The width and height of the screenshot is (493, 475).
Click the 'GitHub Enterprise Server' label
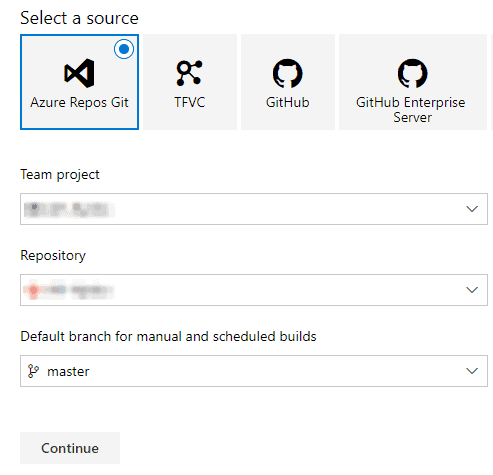pos(411,110)
